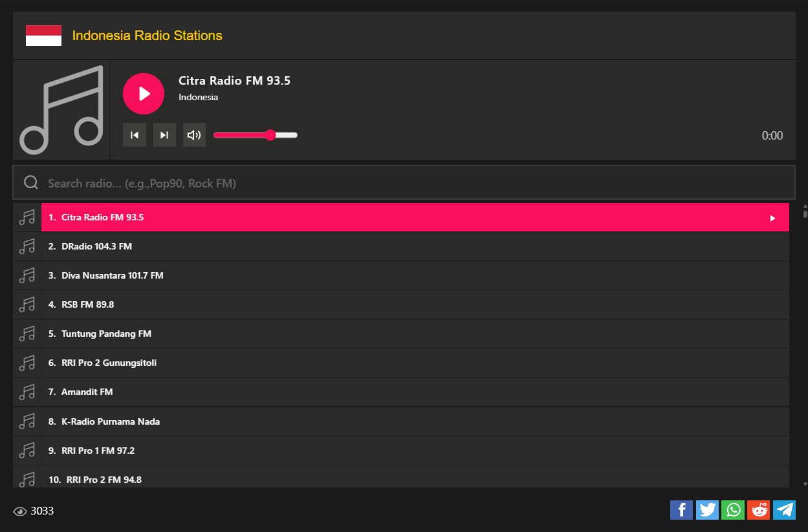
Task: Share on Reddit icon
Action: pyautogui.click(x=758, y=510)
